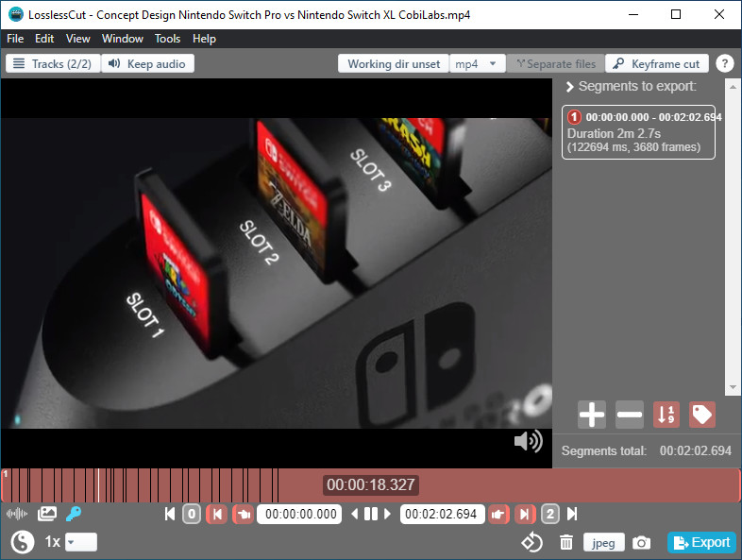This screenshot has width=742, height=560.
Task: Toggle video volume speaker icon
Action: pos(529,441)
